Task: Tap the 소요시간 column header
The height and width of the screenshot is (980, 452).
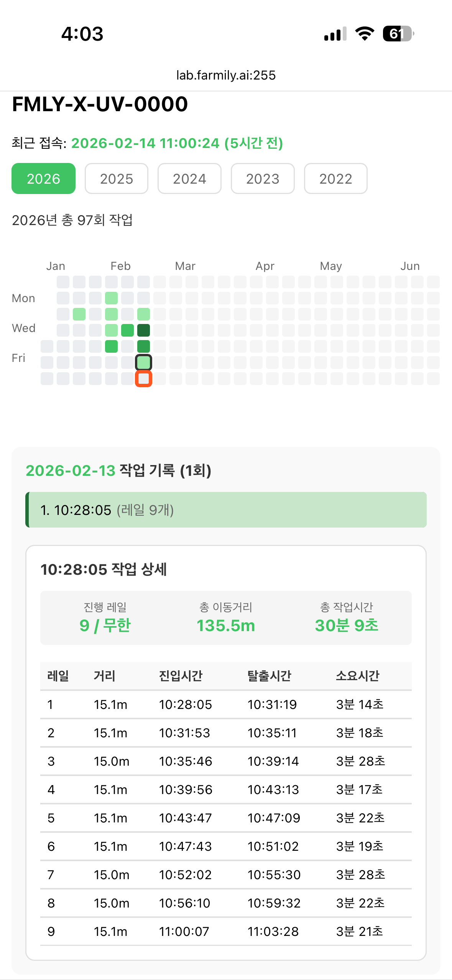Action: pos(357,676)
